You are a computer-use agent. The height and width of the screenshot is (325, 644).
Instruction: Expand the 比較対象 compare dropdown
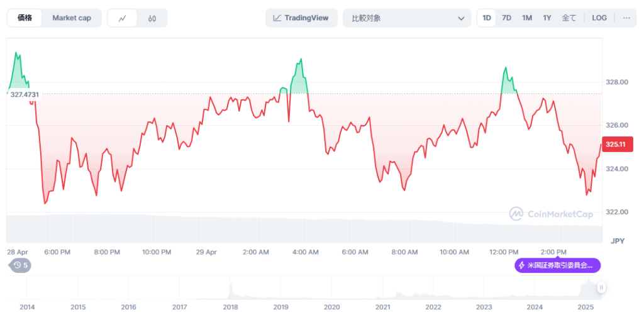(406, 18)
